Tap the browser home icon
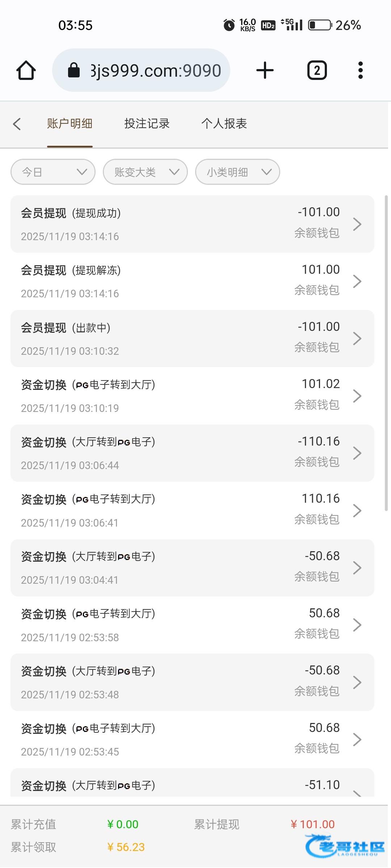 point(26,70)
